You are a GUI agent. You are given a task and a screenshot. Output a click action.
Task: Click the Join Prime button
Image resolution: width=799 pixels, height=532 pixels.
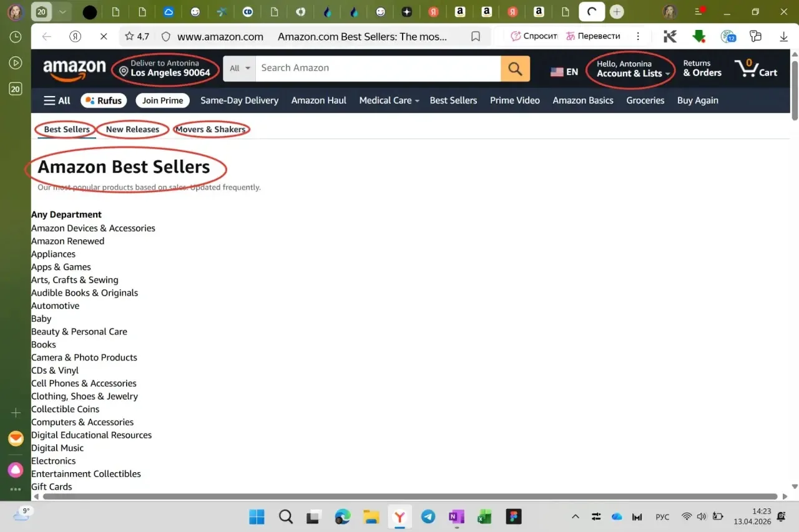(x=163, y=100)
